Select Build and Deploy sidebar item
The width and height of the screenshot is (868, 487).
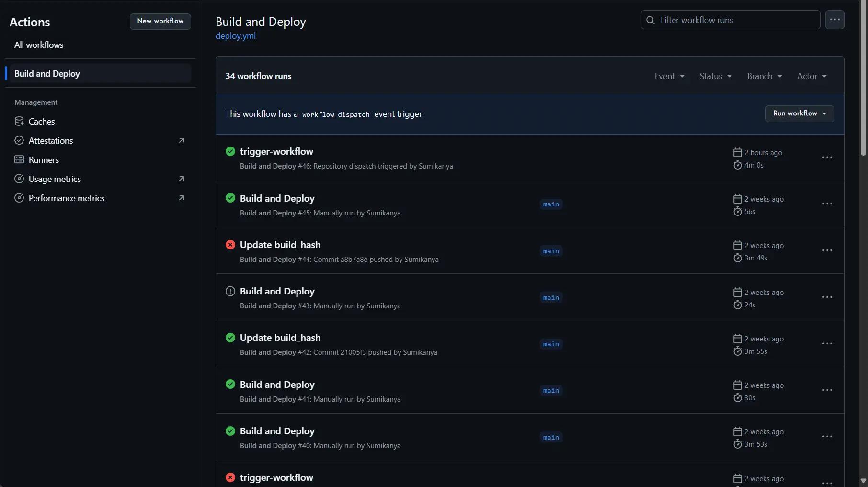pyautogui.click(x=47, y=74)
